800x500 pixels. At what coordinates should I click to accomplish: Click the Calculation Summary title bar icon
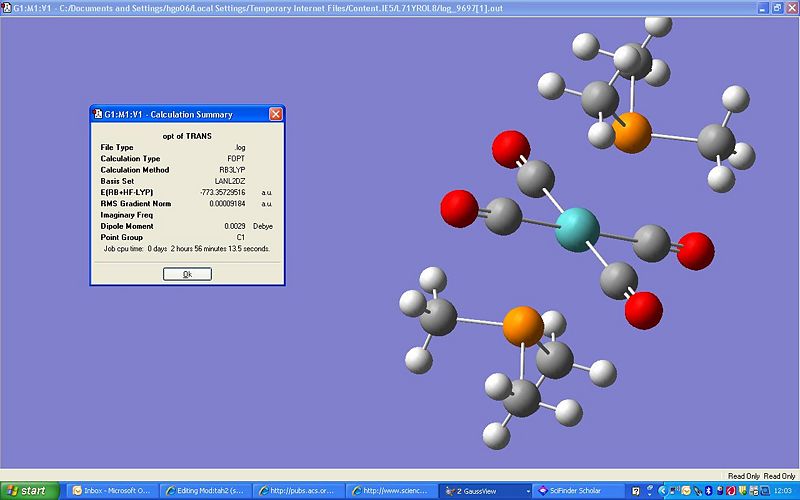[97, 114]
